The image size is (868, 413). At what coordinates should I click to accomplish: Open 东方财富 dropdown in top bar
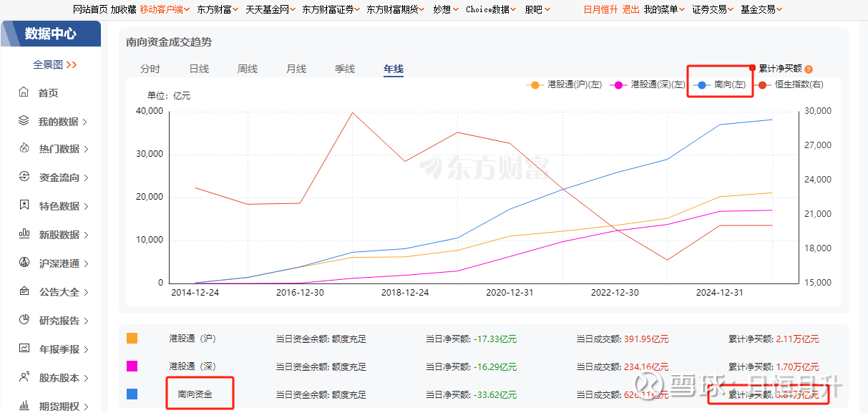[218, 9]
